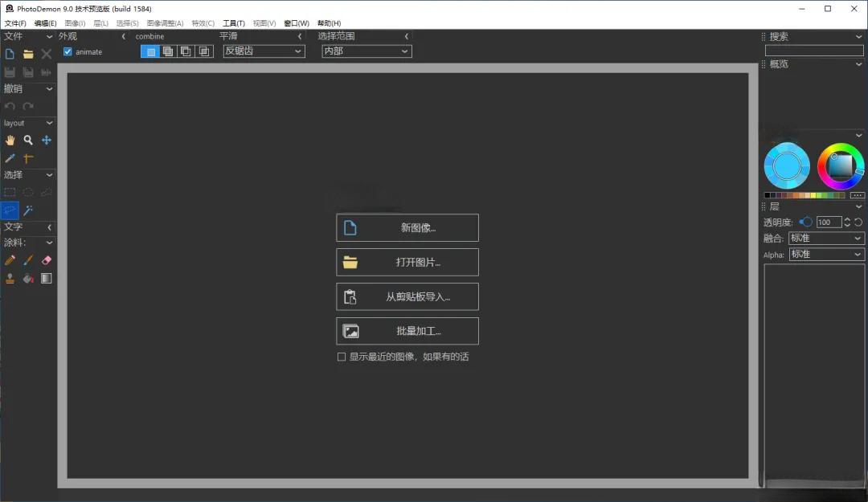The height and width of the screenshot is (502, 868).
Task: Select the Hand pan tool
Action: point(10,140)
